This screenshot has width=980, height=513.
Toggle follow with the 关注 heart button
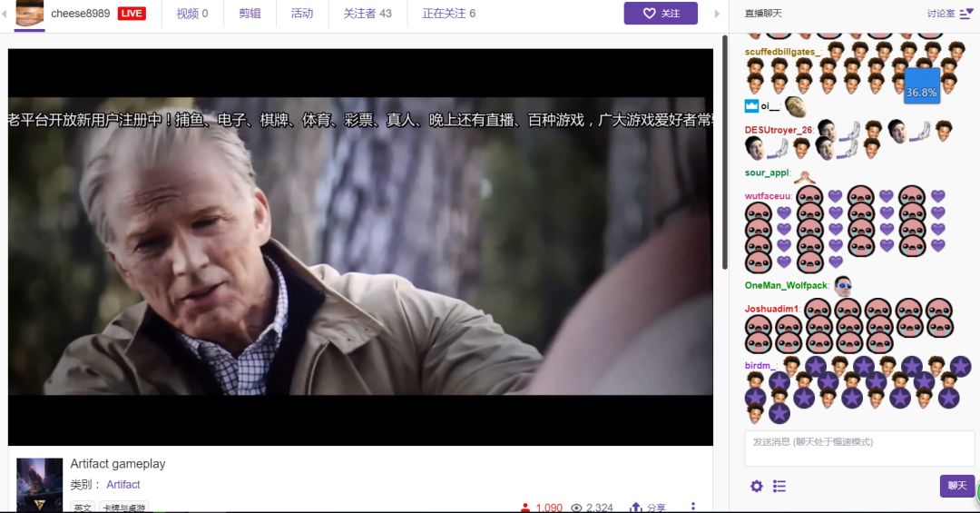coord(661,14)
